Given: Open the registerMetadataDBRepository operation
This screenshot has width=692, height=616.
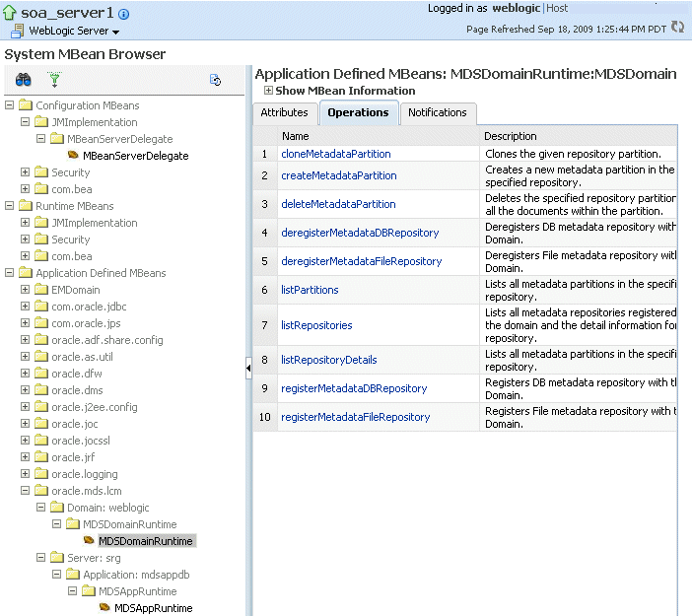Looking at the screenshot, I should point(354,388).
